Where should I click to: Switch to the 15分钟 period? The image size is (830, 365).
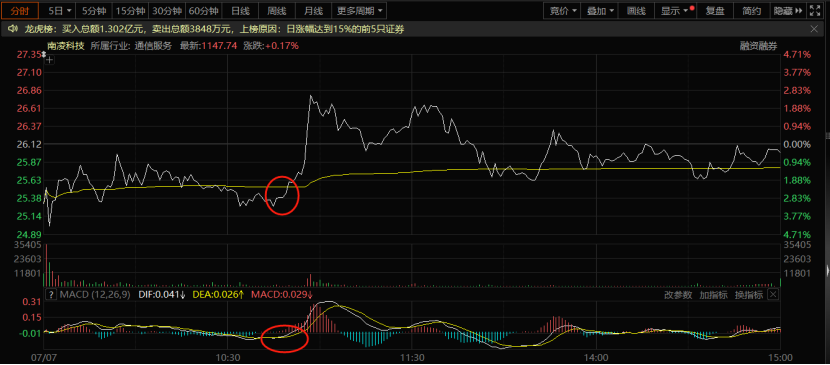tap(130, 10)
